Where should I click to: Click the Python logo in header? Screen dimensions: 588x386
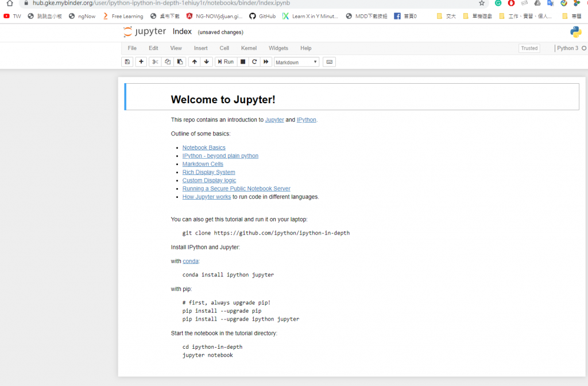[575, 32]
